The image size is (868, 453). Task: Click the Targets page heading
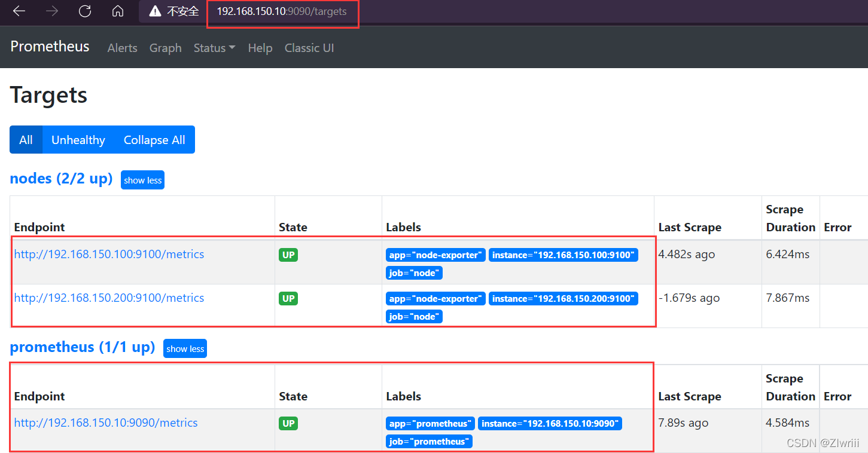tap(48, 95)
